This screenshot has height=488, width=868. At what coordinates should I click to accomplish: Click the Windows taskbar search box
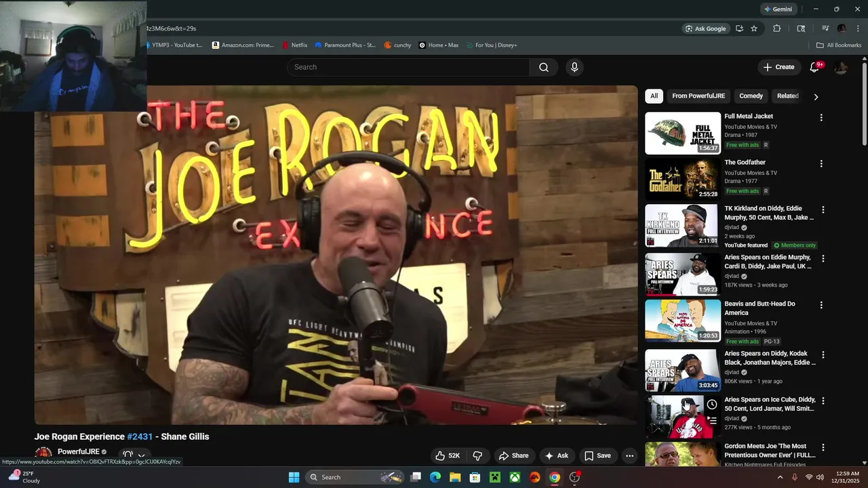(x=355, y=477)
